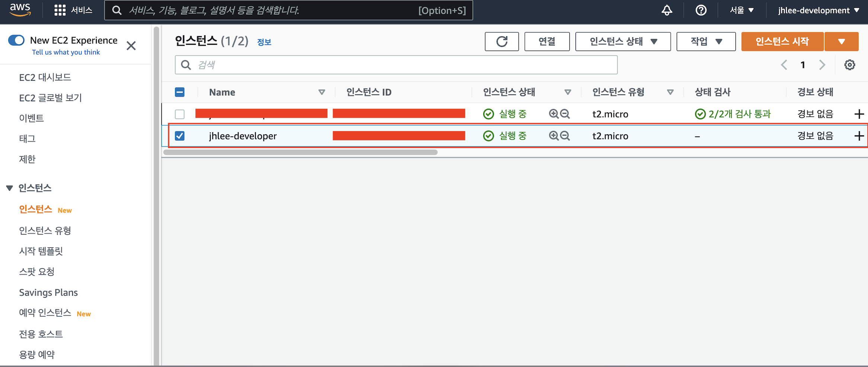The width and height of the screenshot is (868, 367).
Task: Open 이벤트 in sidebar
Action: 32,118
